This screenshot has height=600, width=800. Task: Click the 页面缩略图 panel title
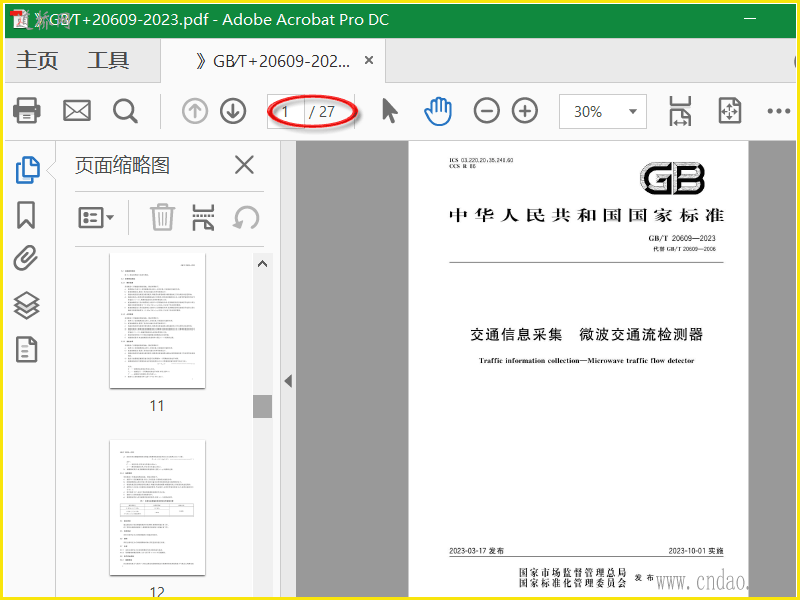[x=122, y=165]
